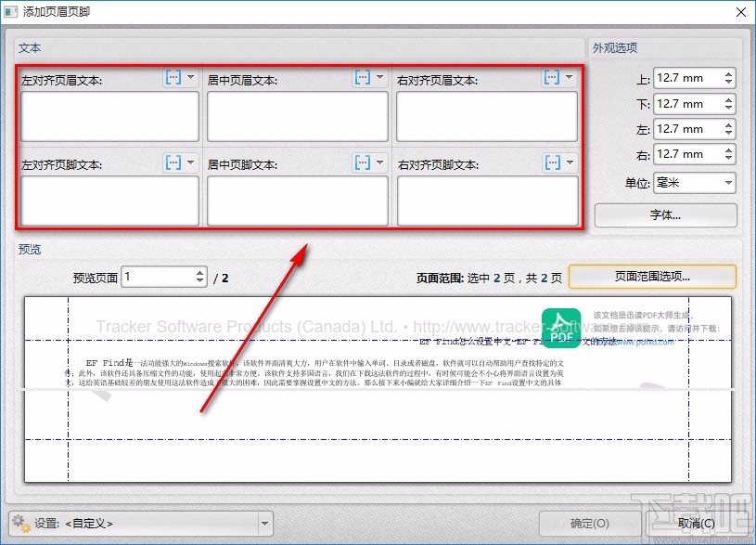Open the 字体 font settings dialog
This screenshot has width=756, height=545.
(664, 215)
